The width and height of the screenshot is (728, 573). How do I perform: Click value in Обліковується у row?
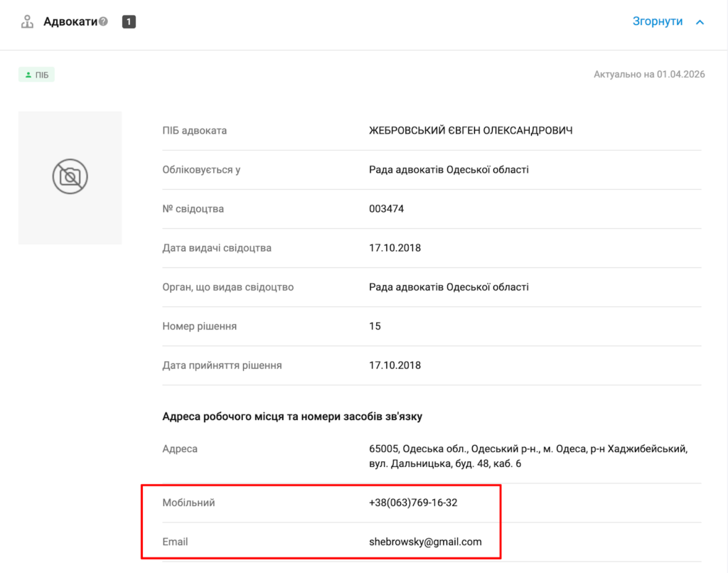click(449, 170)
